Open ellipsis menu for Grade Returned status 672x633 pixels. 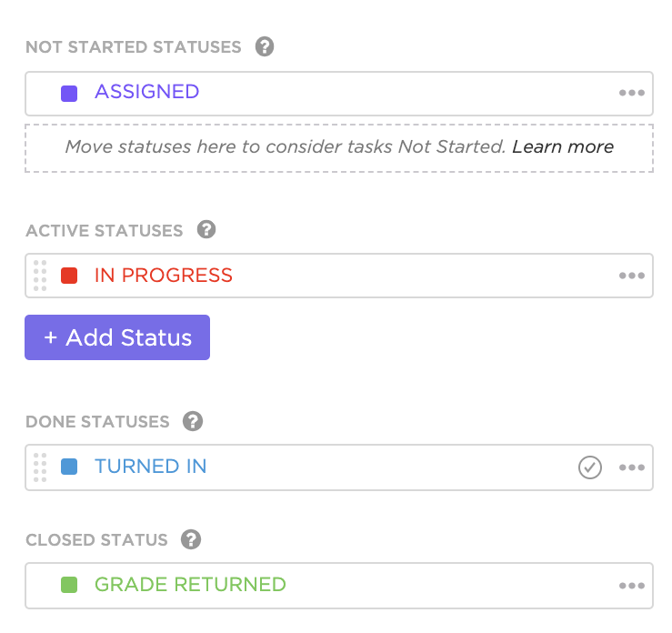tap(631, 586)
